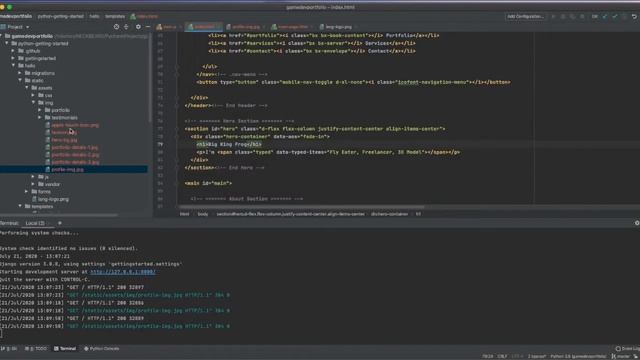Click the Project panel vertical scrollbar
Screen dimensions: 640x360
[x=150, y=78]
